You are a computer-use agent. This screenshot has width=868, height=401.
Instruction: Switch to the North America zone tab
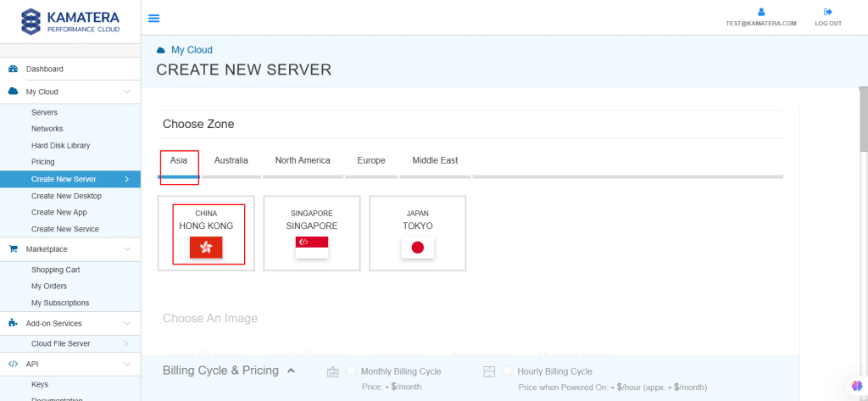tap(303, 160)
